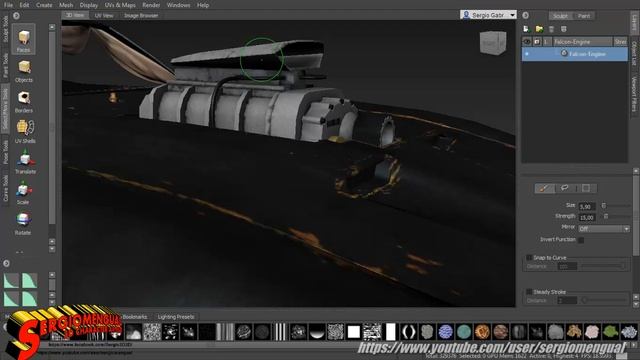Delete the selected layer with the trash icon
The height and width of the screenshot is (360, 640).
(551, 29)
